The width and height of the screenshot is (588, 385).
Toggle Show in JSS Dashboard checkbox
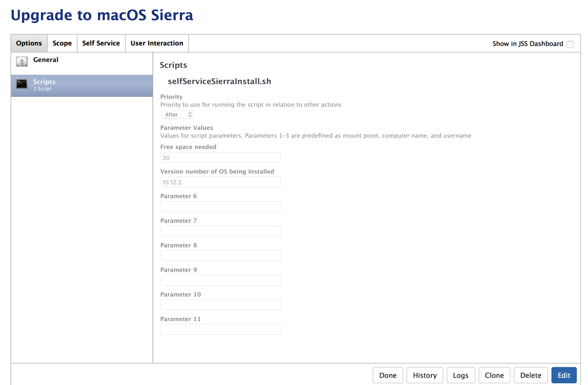(570, 44)
